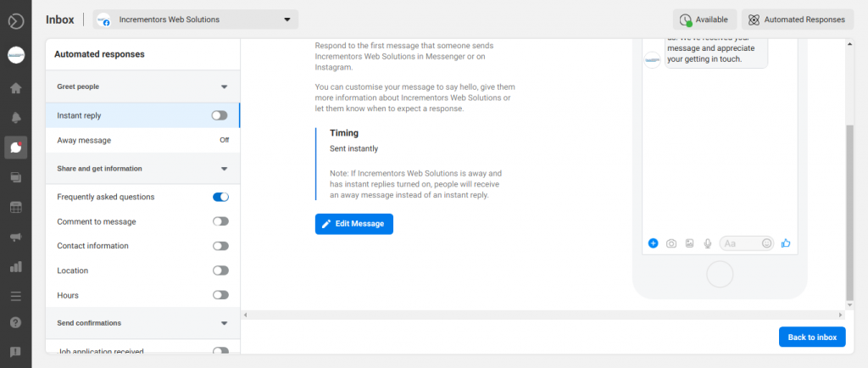
Task: Open the Available status button
Action: [704, 20]
